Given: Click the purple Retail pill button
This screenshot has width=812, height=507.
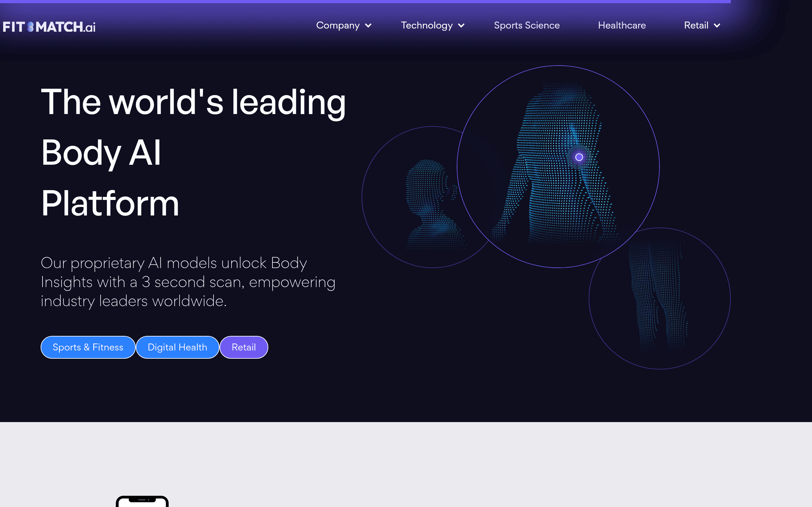Looking at the screenshot, I should pos(244,347).
